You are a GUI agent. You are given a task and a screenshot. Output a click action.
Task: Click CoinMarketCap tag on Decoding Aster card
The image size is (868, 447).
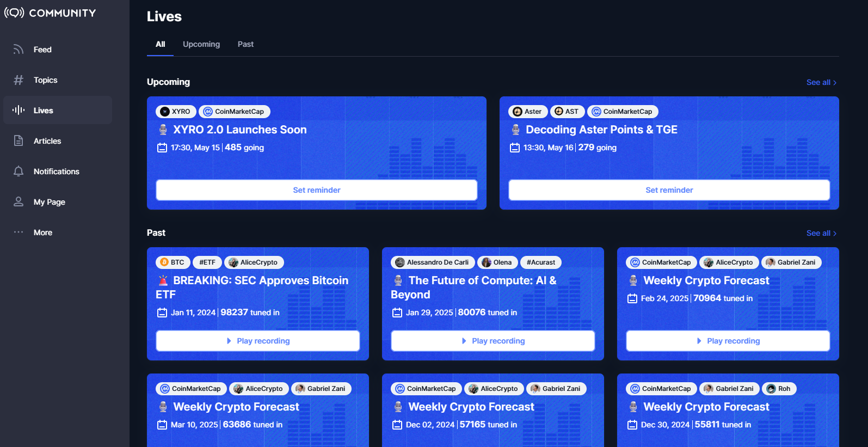click(x=623, y=112)
